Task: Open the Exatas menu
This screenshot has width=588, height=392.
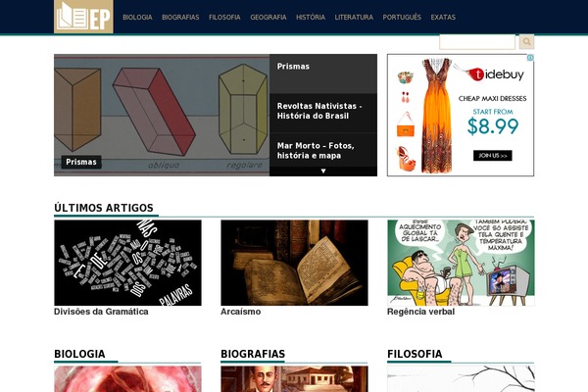Action: click(443, 18)
